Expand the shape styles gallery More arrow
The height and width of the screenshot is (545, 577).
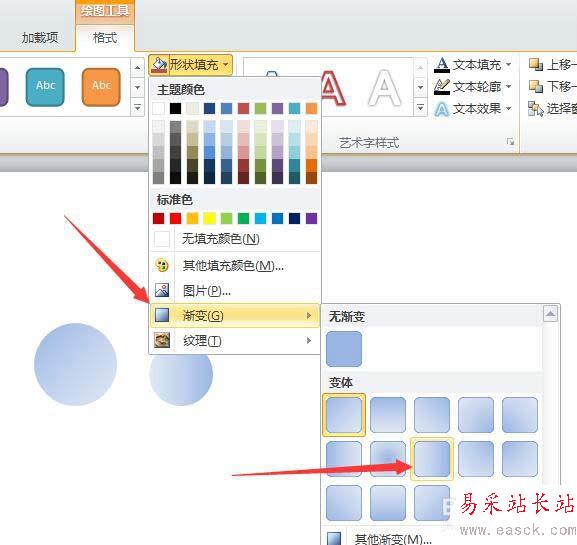pyautogui.click(x=137, y=107)
